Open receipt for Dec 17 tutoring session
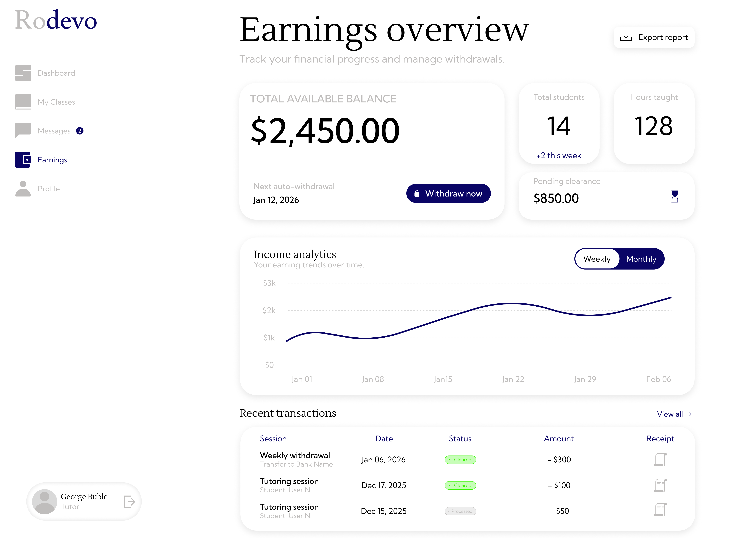 coord(660,485)
